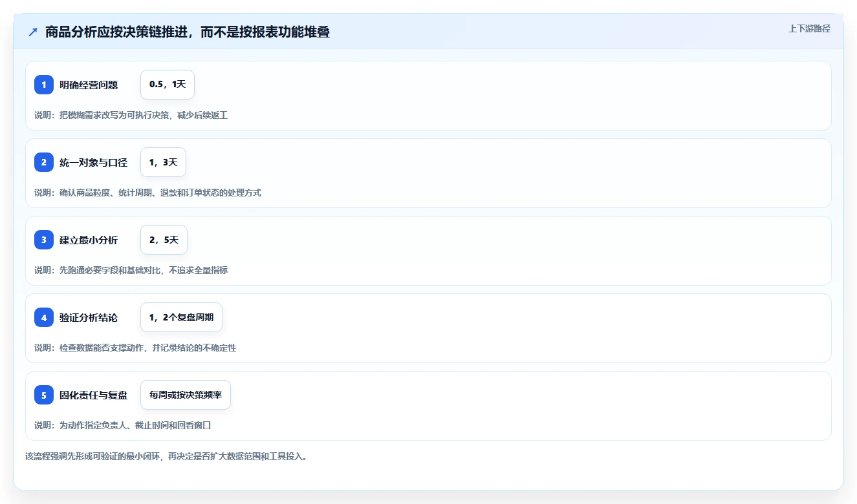
Task: Select step number 2 badge
Action: coord(44,162)
